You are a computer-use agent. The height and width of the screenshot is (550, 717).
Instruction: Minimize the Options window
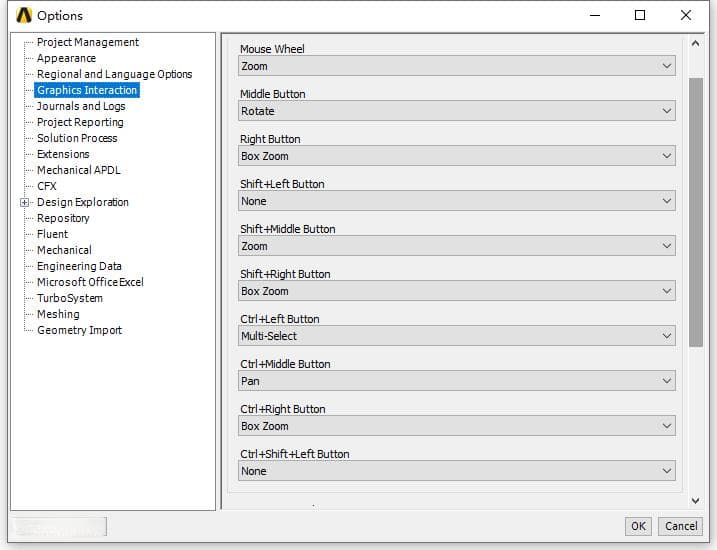pyautogui.click(x=594, y=15)
